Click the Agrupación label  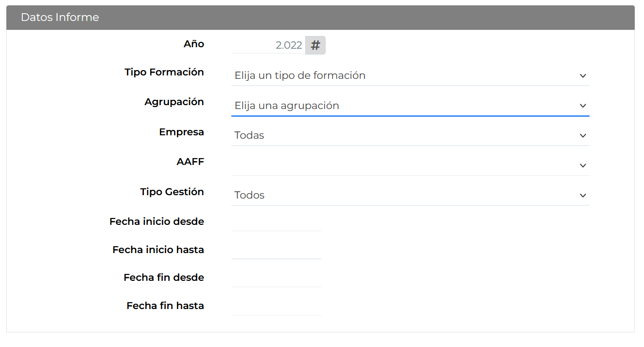click(174, 102)
